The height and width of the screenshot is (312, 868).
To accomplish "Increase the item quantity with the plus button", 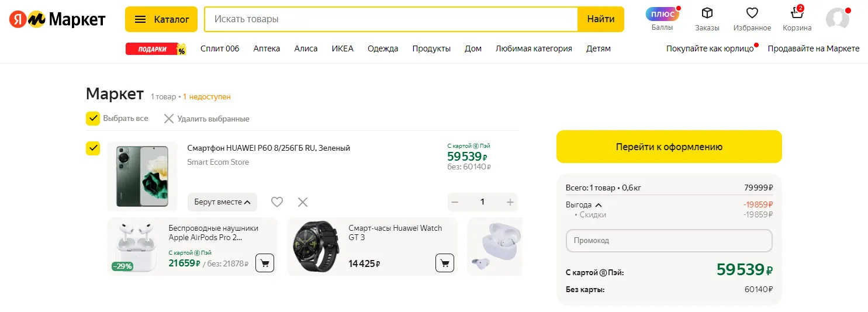I will pyautogui.click(x=510, y=202).
